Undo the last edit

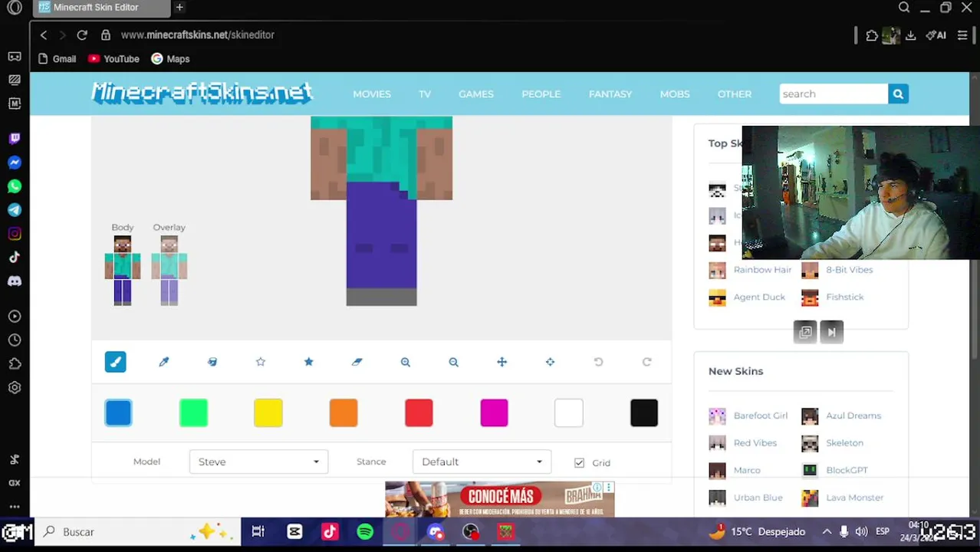599,362
